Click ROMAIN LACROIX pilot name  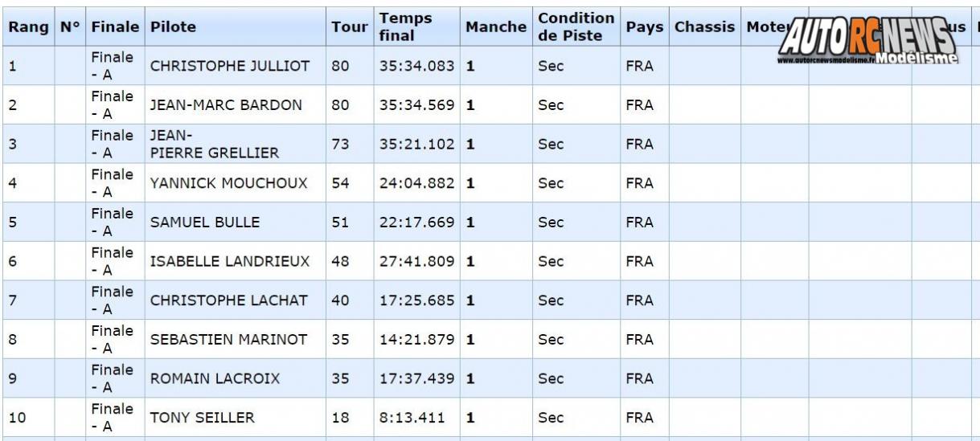[x=215, y=378]
